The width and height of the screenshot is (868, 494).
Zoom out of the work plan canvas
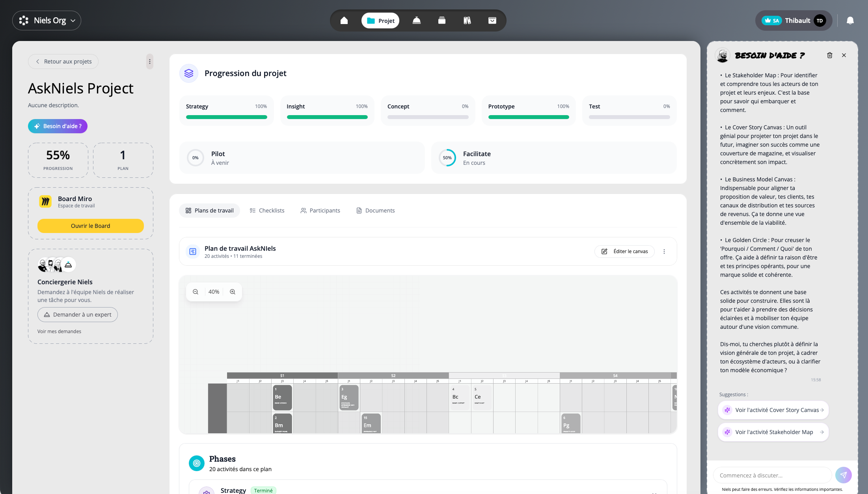pos(195,292)
